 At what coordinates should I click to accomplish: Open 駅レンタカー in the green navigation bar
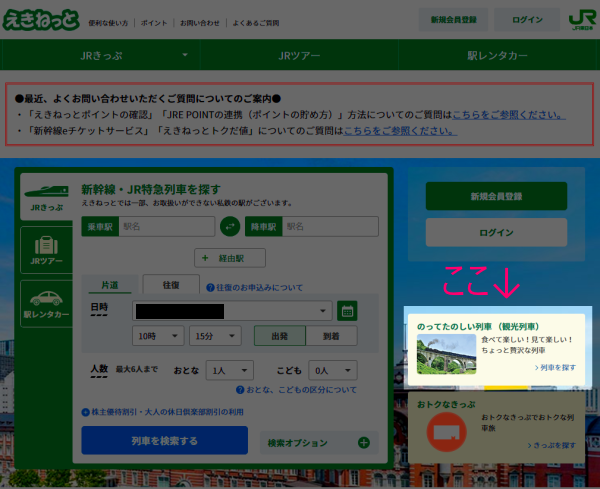tap(497, 55)
